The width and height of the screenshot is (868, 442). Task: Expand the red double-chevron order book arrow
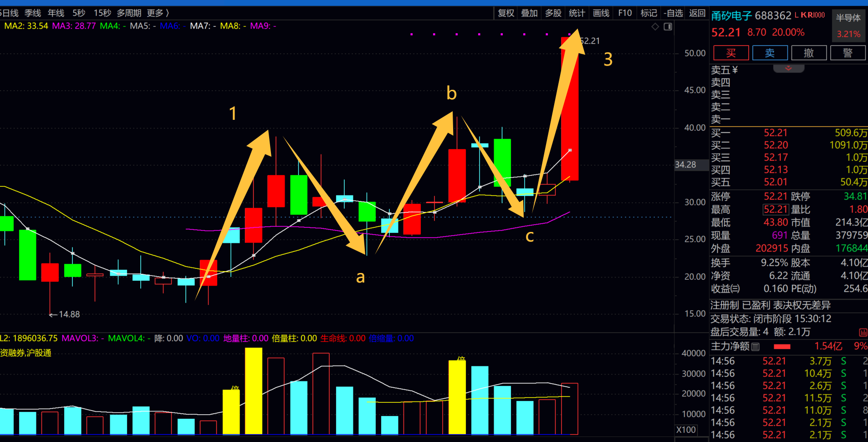click(x=788, y=68)
